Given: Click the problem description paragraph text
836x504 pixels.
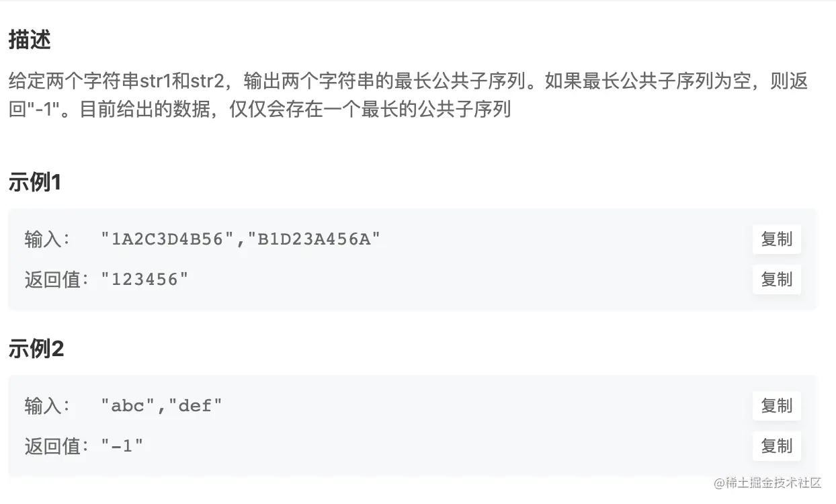Looking at the screenshot, I should coord(408,95).
